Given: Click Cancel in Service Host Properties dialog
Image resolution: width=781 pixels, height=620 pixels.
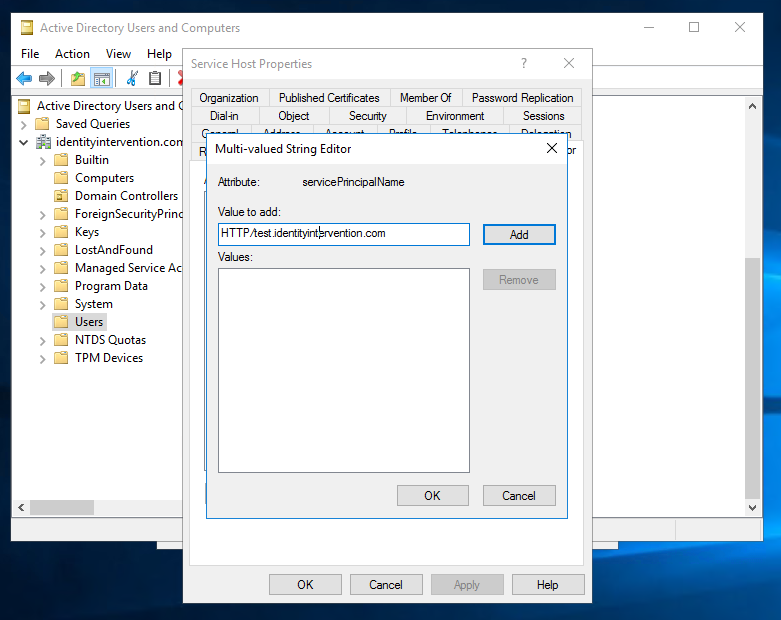Looking at the screenshot, I should pos(386,585).
